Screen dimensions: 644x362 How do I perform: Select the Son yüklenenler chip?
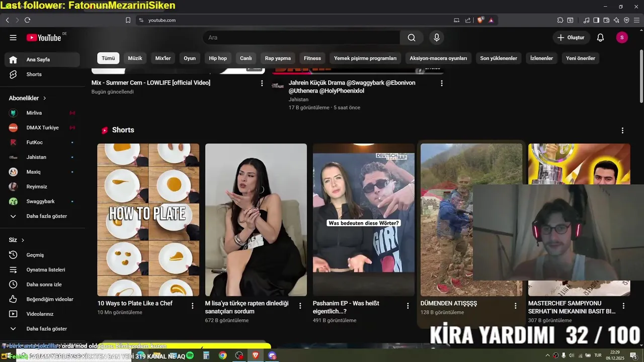pos(499,58)
